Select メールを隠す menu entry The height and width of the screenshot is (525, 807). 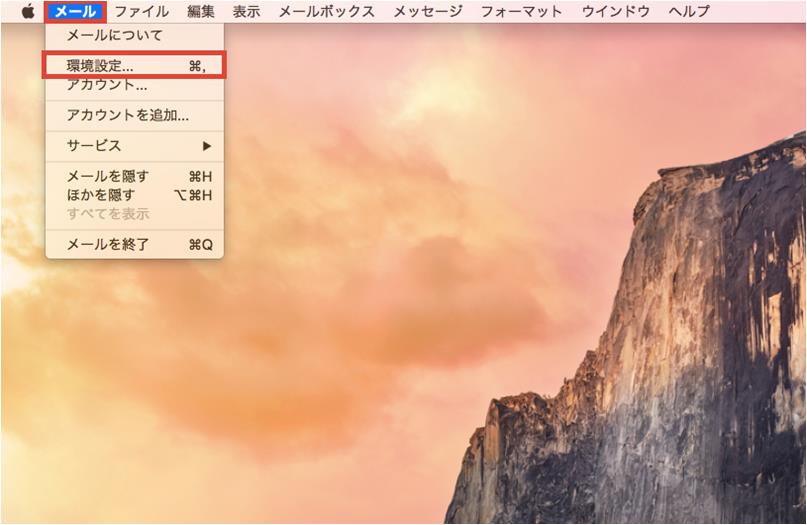click(x=134, y=177)
